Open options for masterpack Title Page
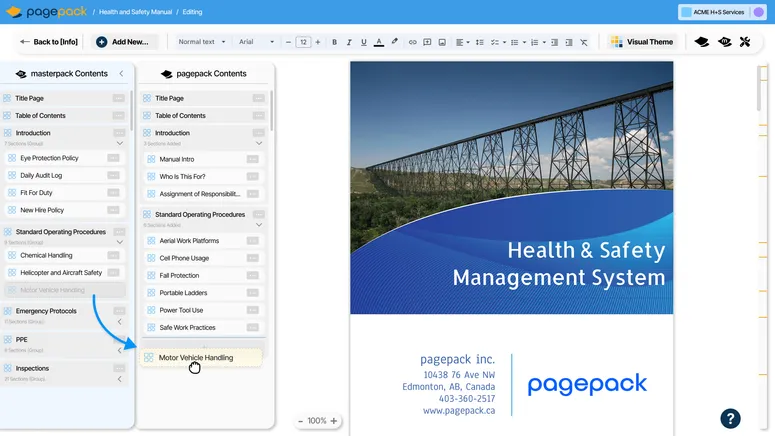The width and height of the screenshot is (775, 436). click(x=119, y=98)
